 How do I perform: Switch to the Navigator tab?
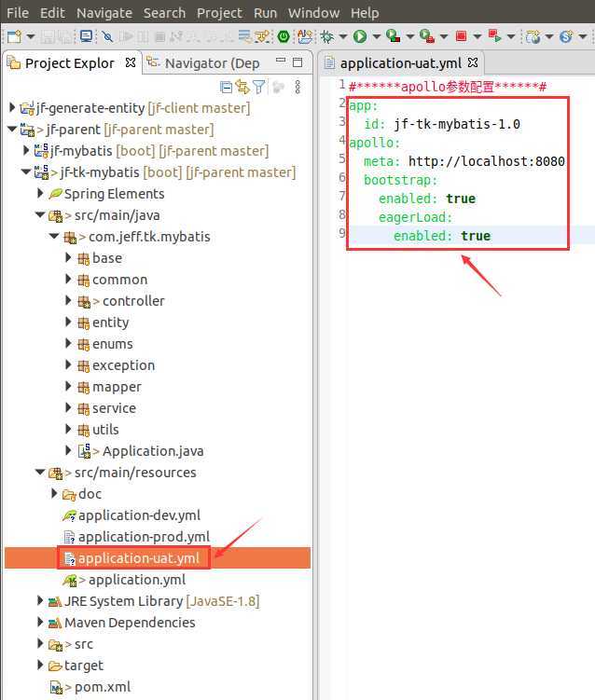click(x=203, y=63)
